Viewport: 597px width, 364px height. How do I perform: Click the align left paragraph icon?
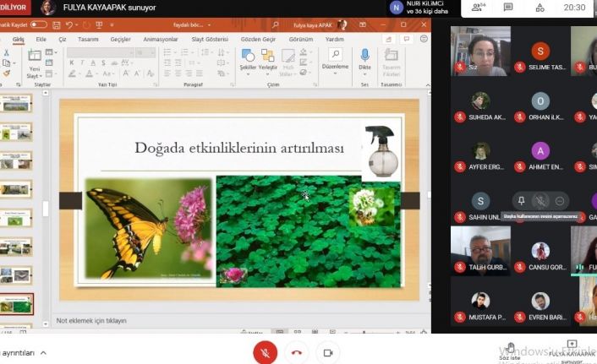point(167,73)
